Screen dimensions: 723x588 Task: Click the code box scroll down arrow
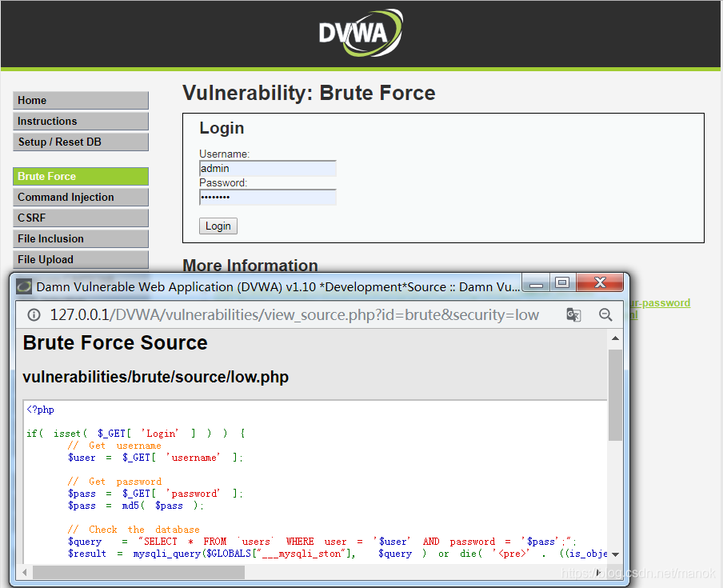pos(615,554)
